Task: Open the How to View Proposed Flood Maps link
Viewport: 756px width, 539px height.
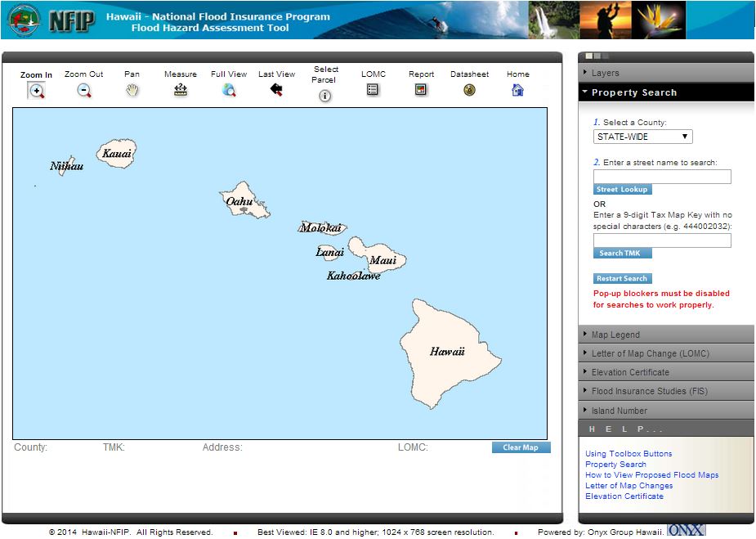Action: [651, 474]
